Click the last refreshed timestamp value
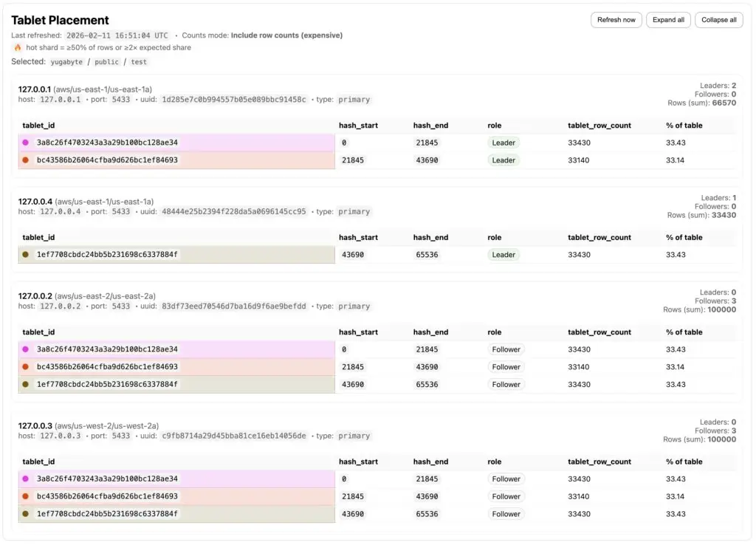This screenshot has height=545, width=756. (117, 35)
